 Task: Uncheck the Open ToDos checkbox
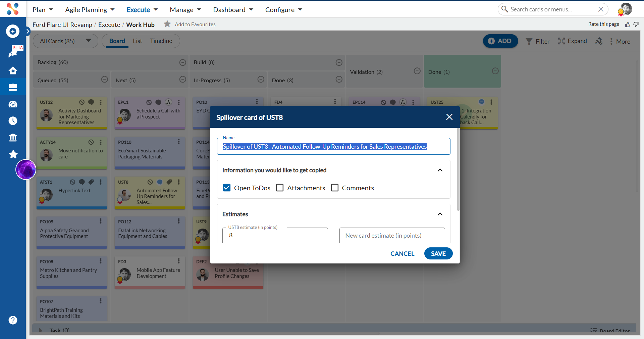(227, 188)
